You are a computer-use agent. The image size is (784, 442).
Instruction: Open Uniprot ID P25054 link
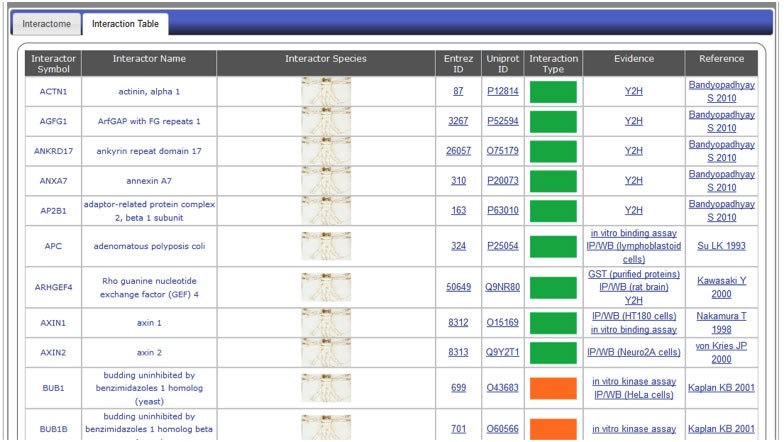[x=503, y=245]
